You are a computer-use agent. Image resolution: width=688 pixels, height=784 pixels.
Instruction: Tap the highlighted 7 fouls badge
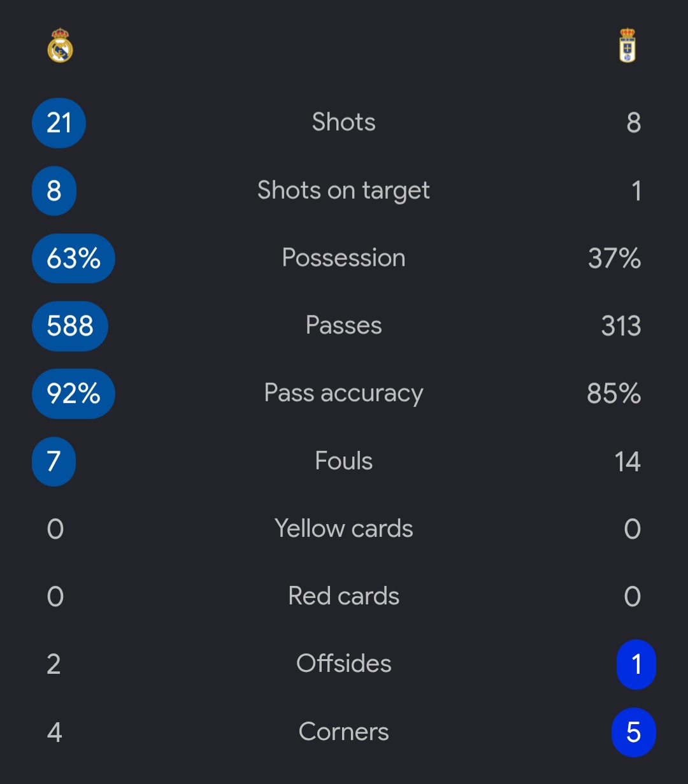pyautogui.click(x=54, y=461)
